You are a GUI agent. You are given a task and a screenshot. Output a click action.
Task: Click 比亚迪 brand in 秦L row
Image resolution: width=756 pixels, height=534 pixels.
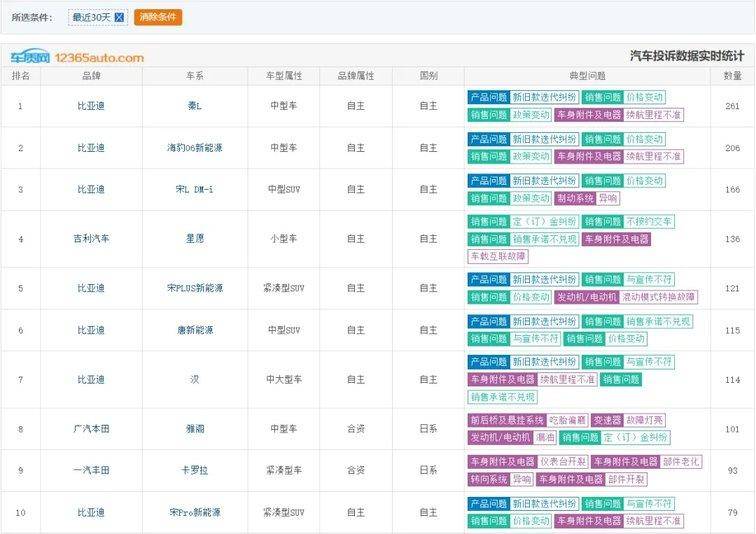tap(91, 106)
